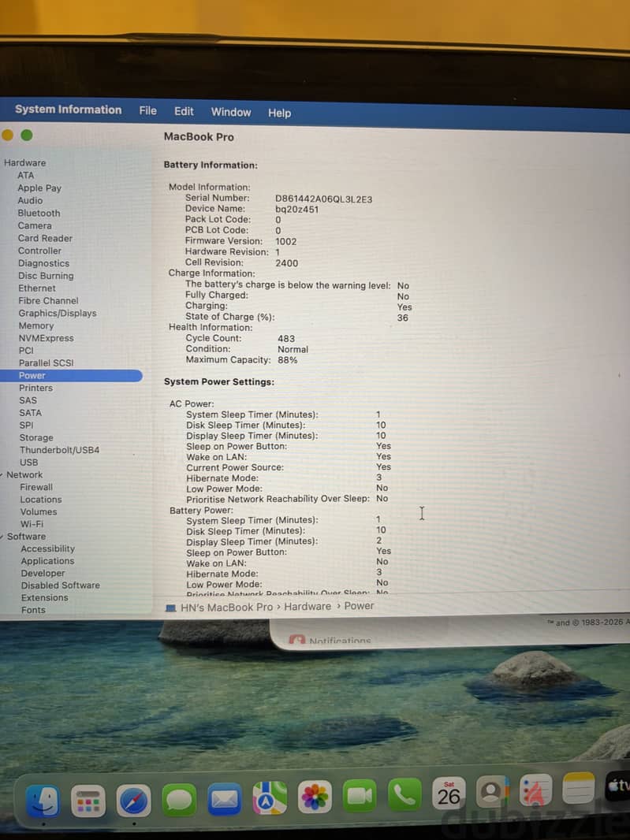Screen dimensions: 630x840
Task: Select Parallel SCSI in the sidebar
Action: tap(46, 362)
